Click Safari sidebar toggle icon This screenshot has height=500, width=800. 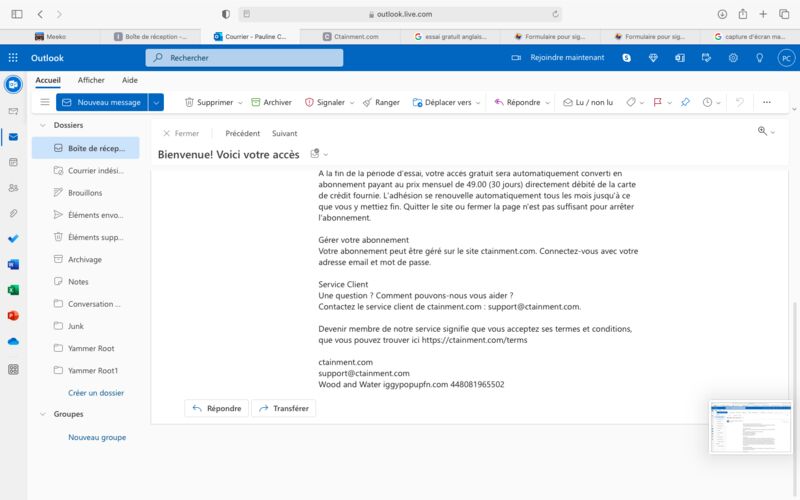pyautogui.click(x=17, y=14)
